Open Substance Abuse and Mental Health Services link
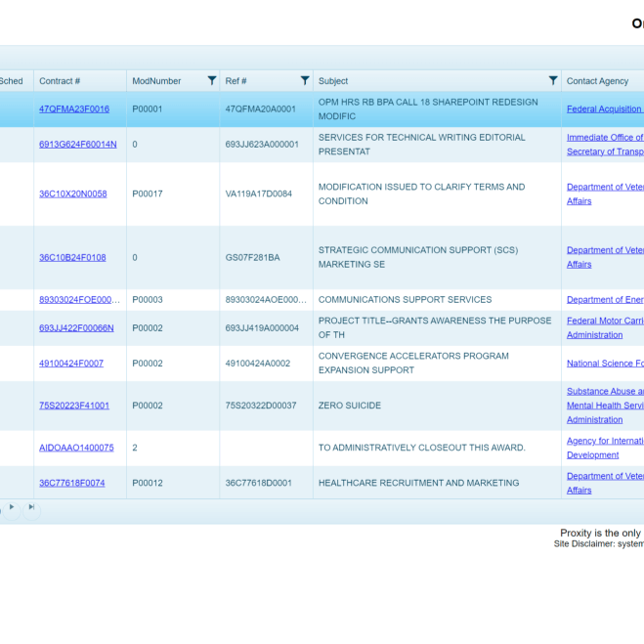644x644 pixels. pyautogui.click(x=605, y=406)
